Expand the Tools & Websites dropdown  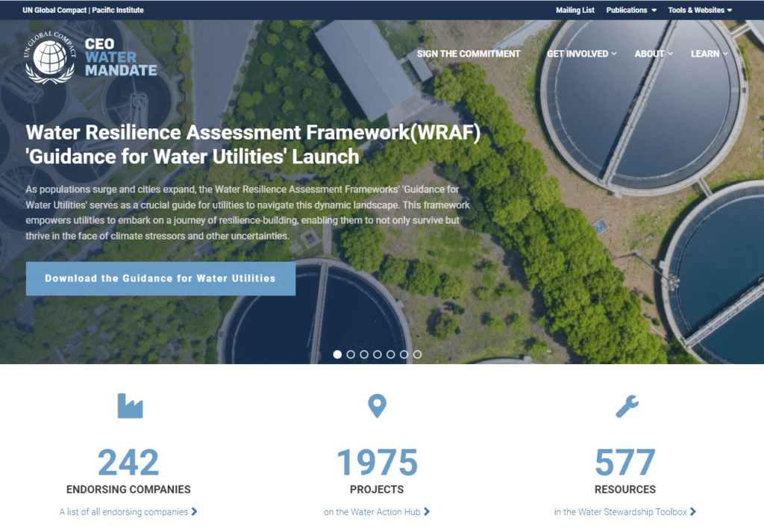(x=700, y=10)
